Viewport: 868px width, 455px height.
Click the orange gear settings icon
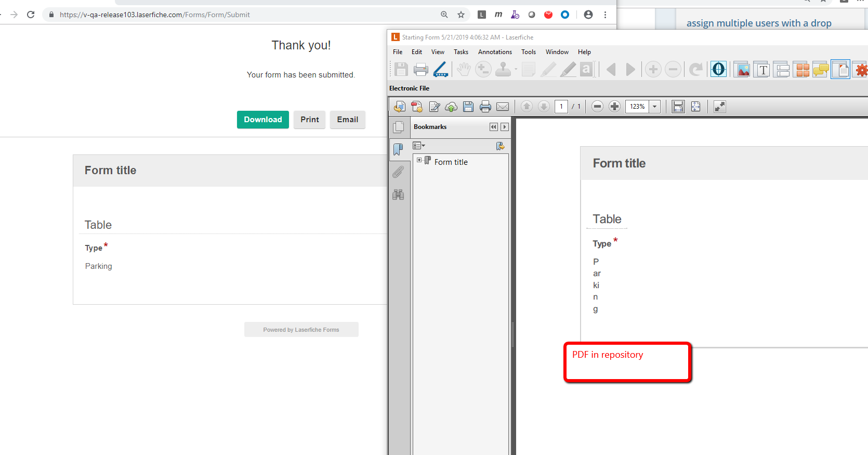click(861, 69)
